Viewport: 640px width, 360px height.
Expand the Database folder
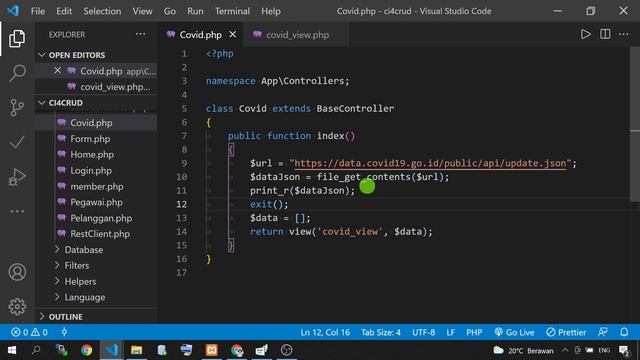(84, 250)
